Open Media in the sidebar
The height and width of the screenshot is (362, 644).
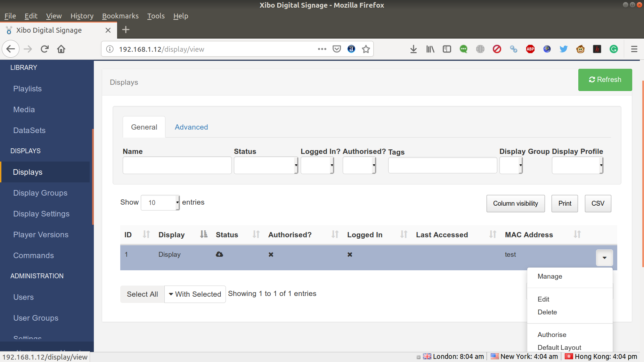tap(24, 109)
